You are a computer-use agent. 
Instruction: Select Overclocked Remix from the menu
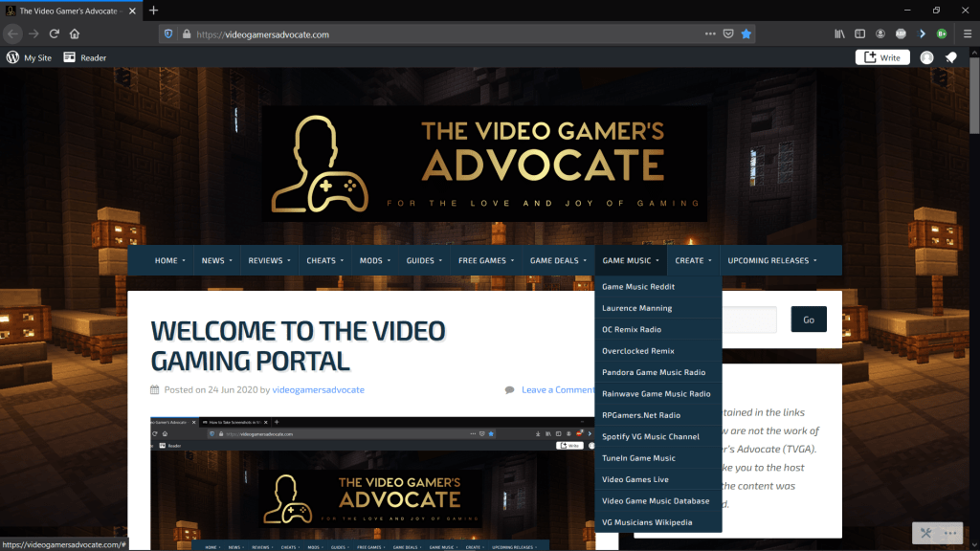point(637,351)
